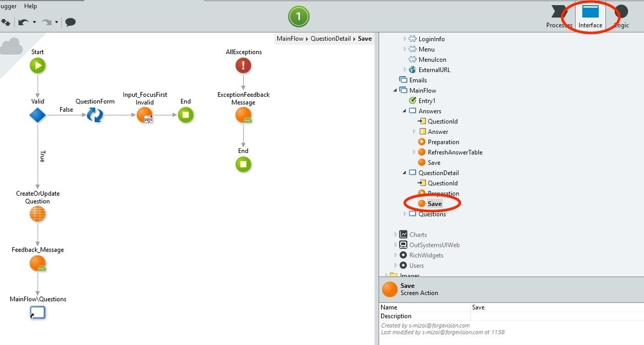
Task: Click the Start node in the flow
Action: point(38,66)
